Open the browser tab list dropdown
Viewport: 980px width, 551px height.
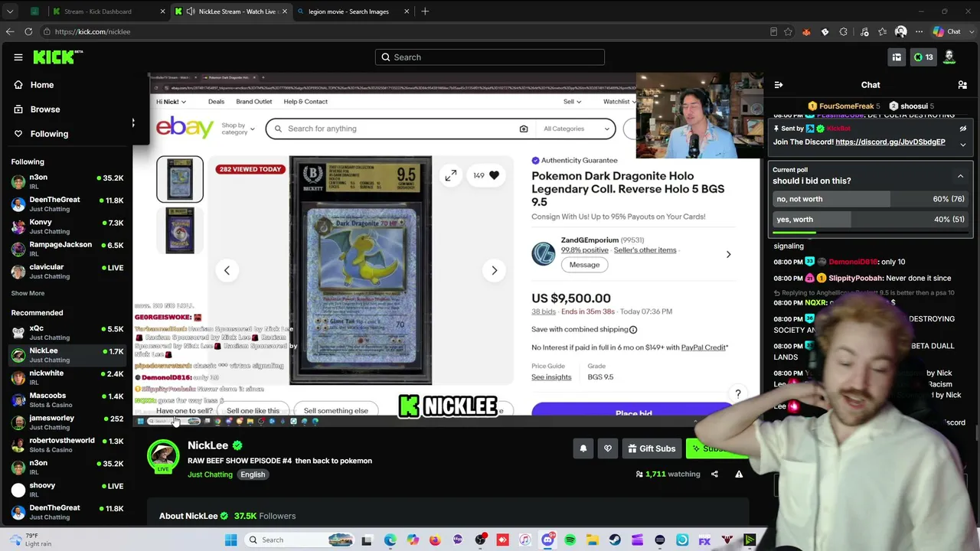pos(10,11)
